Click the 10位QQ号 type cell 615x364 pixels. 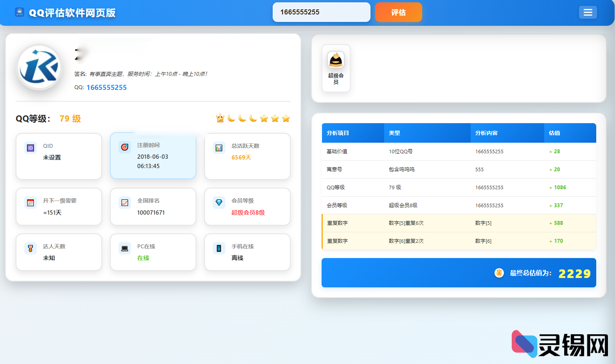tap(401, 151)
